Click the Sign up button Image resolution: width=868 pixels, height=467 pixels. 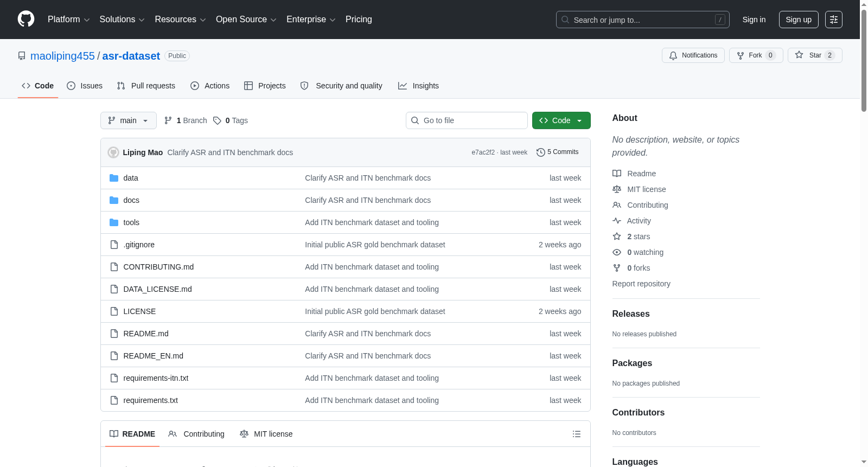pos(799,20)
